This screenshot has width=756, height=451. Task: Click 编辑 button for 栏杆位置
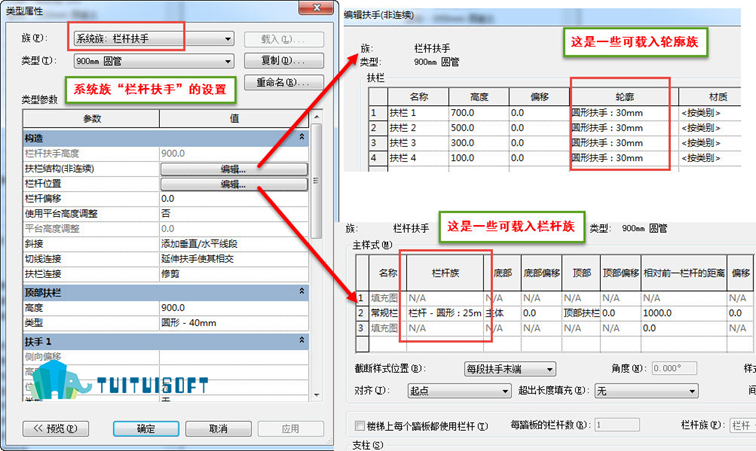234,184
